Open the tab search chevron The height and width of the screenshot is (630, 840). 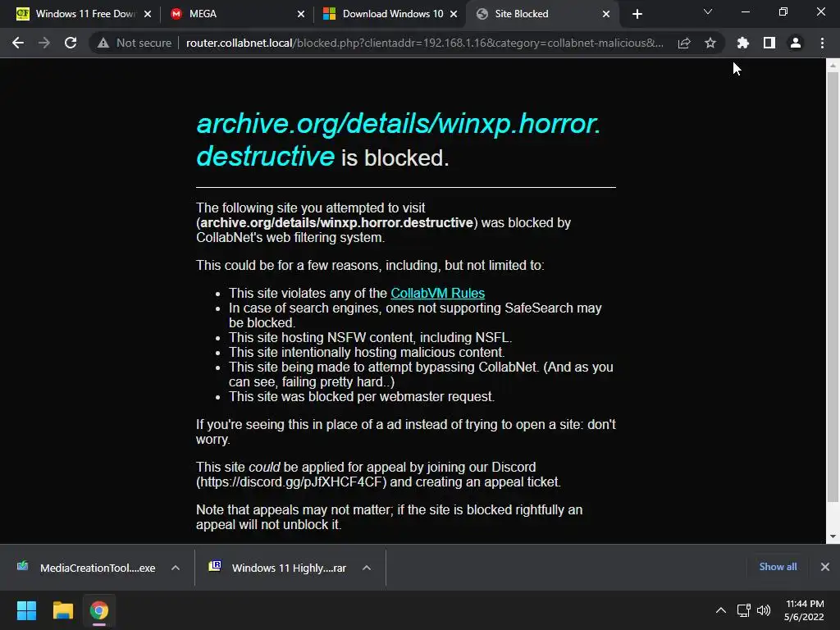(x=708, y=11)
